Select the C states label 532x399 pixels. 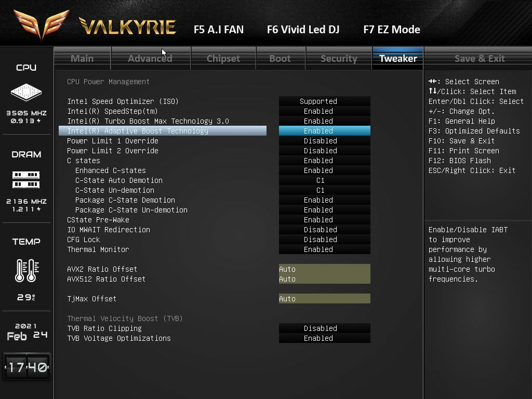tap(84, 161)
